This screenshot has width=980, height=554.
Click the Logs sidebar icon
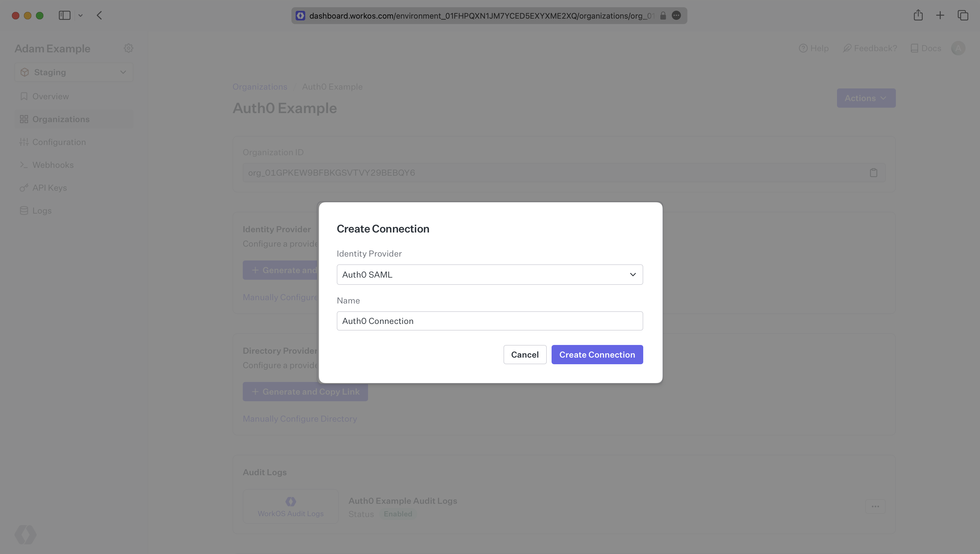23,210
